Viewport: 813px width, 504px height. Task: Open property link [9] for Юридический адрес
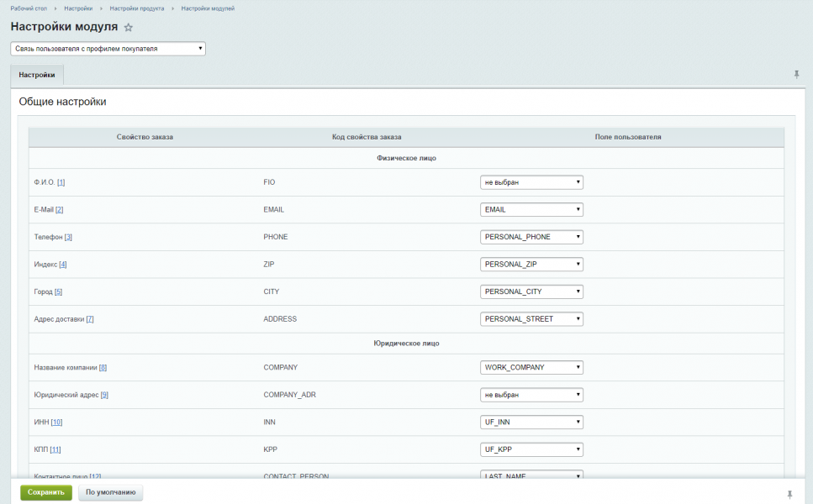104,395
